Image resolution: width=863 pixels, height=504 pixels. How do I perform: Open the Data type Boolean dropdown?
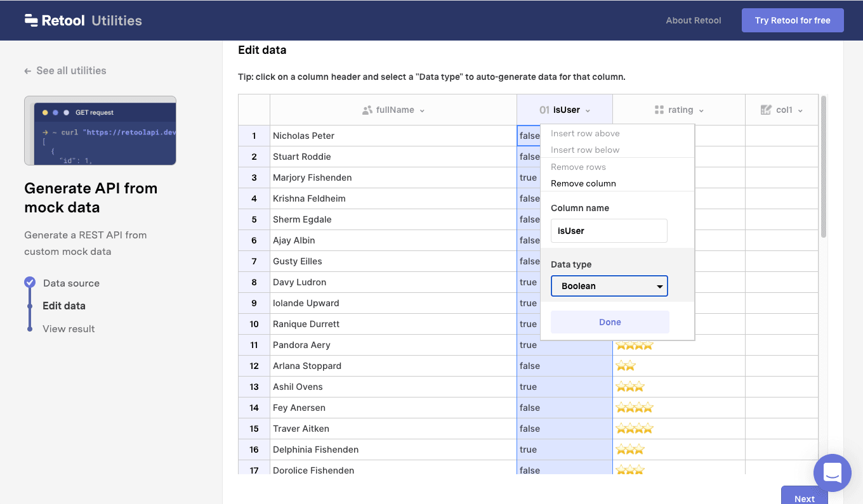[x=609, y=286]
